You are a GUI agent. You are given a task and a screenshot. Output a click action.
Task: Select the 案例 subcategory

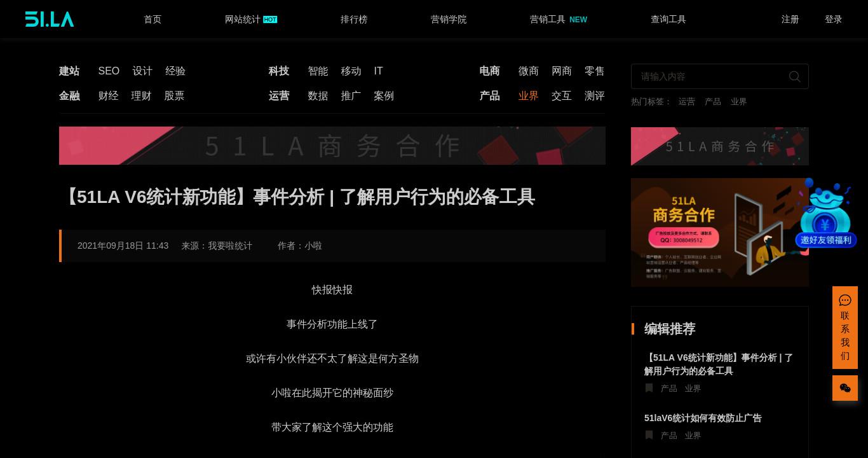click(x=384, y=96)
